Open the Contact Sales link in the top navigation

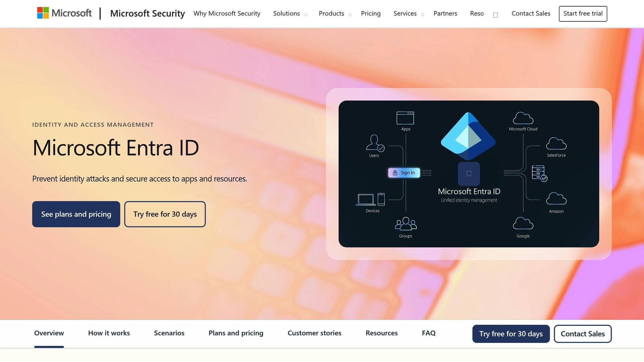tap(531, 14)
